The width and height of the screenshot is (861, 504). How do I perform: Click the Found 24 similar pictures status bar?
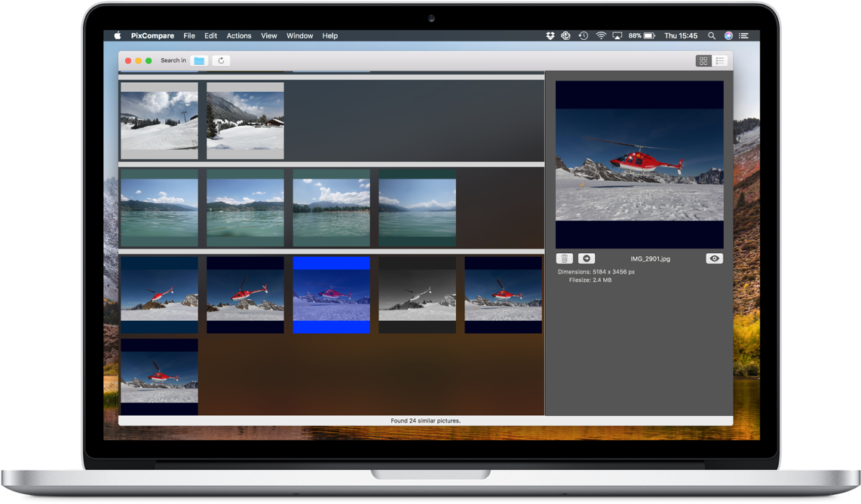[426, 420]
